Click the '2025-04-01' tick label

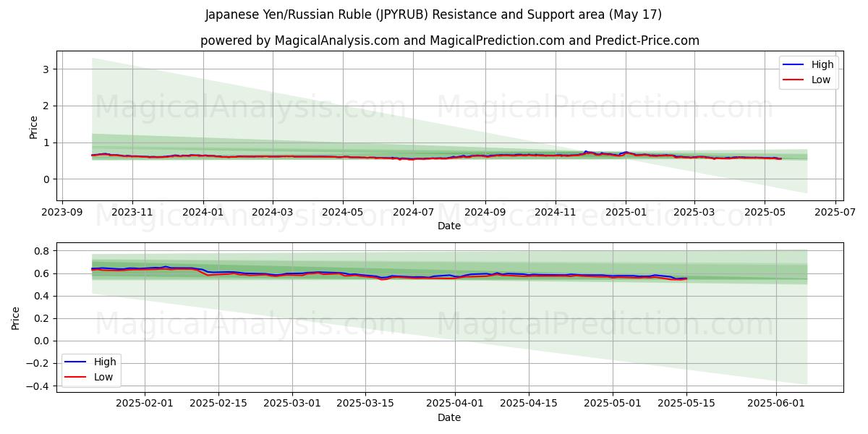point(455,404)
